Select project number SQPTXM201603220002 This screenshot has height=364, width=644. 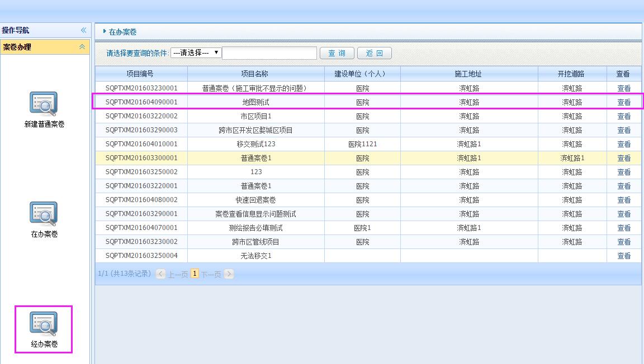coord(141,116)
